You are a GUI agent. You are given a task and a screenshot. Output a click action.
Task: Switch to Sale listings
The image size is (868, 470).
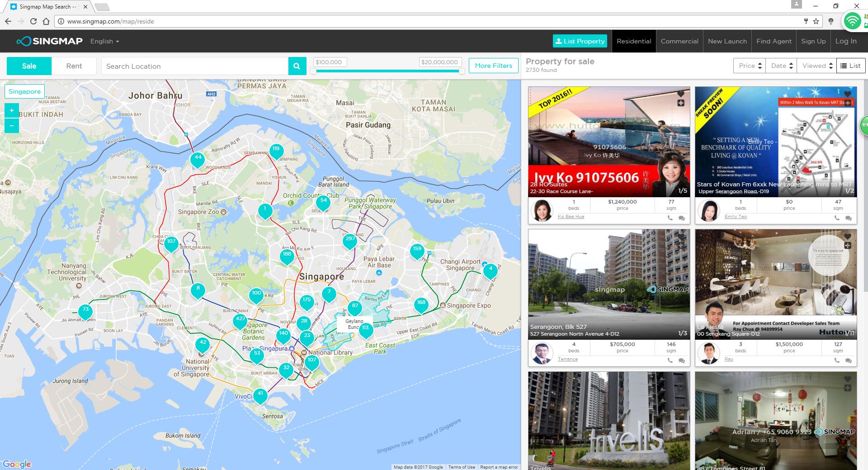point(29,66)
